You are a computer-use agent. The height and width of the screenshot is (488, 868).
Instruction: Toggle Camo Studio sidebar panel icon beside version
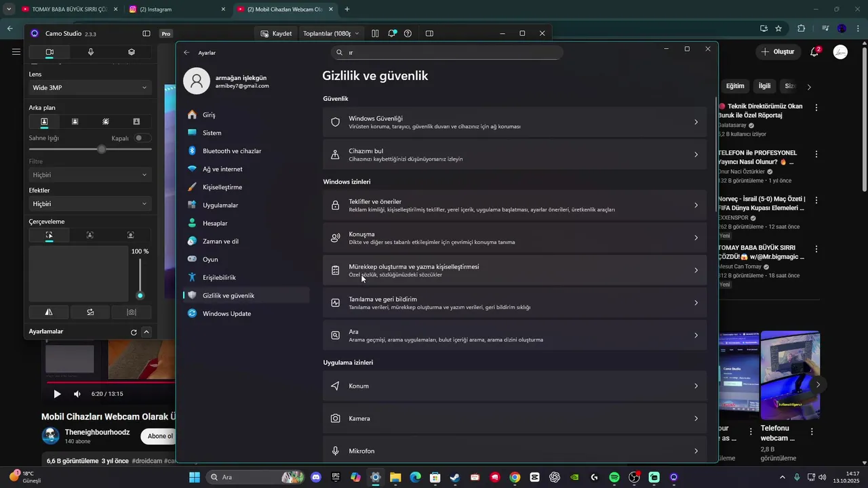[x=146, y=33]
